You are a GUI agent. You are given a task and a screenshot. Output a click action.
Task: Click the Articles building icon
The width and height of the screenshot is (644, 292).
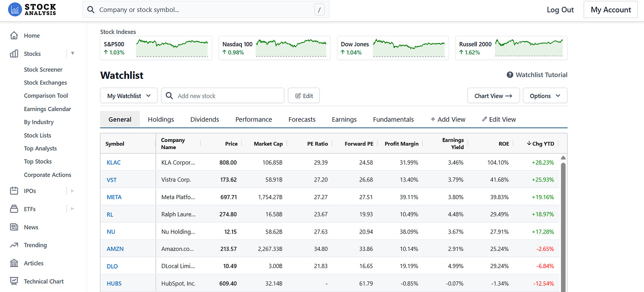pos(14,263)
